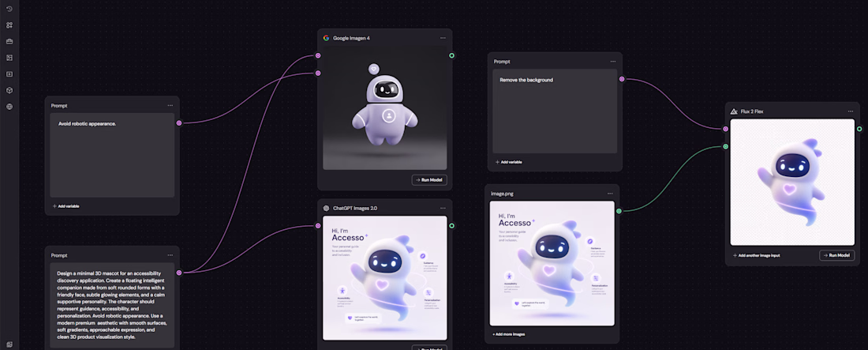This screenshot has width=868, height=350.
Task: Select the Accesso image in Image.png node
Action: (552, 263)
